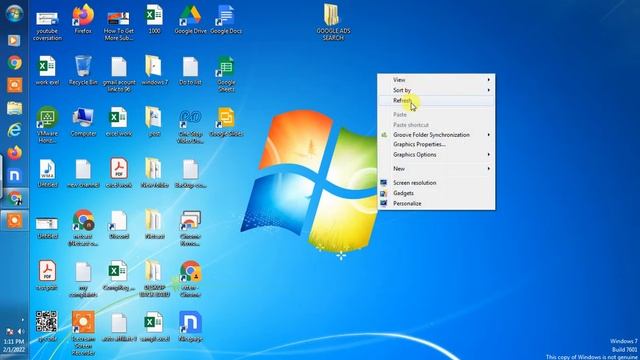Expand the New submenu
Viewport: 640px width, 360px height.
[x=436, y=169]
